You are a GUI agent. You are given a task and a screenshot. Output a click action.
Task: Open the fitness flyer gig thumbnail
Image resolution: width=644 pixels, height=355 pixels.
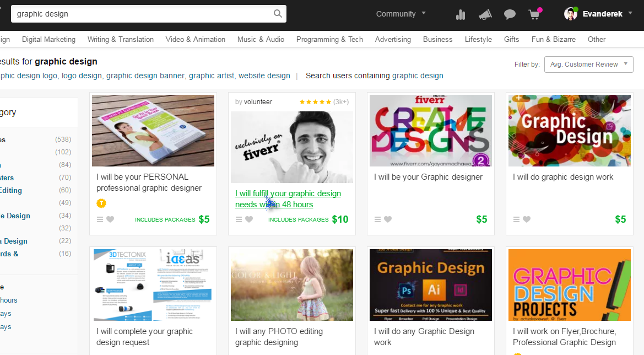(x=153, y=131)
